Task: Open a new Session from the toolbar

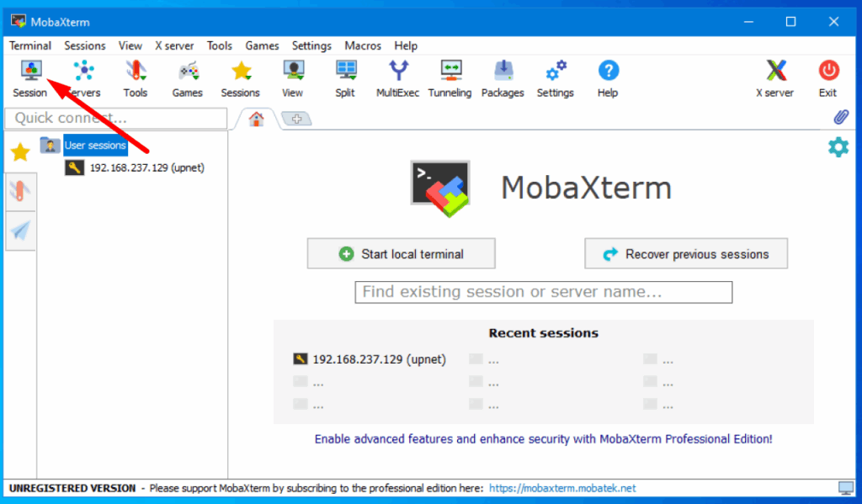Action: click(30, 78)
